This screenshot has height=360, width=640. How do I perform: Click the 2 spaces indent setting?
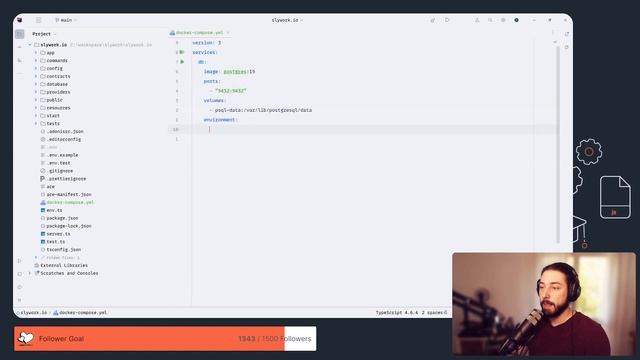click(x=432, y=313)
